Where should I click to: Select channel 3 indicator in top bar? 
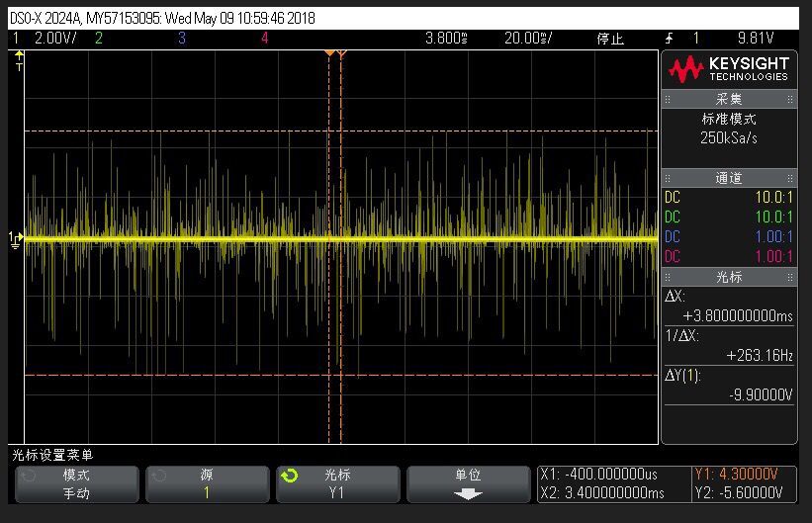(182, 38)
